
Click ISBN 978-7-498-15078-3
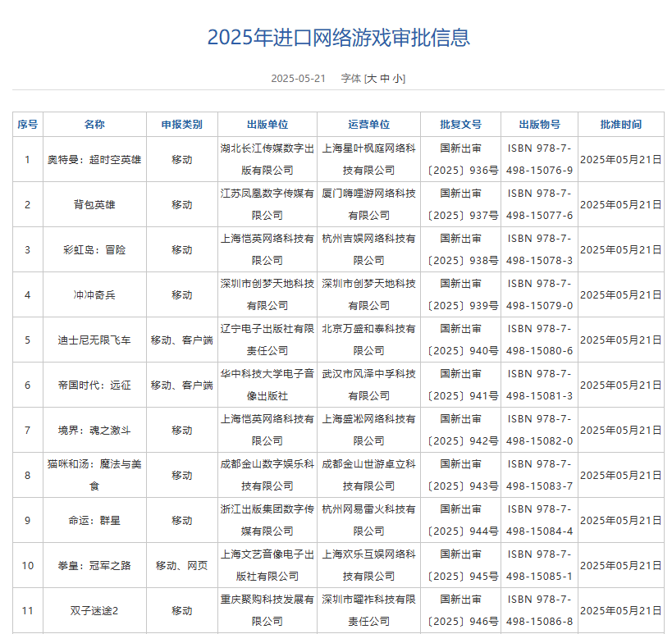539,249
